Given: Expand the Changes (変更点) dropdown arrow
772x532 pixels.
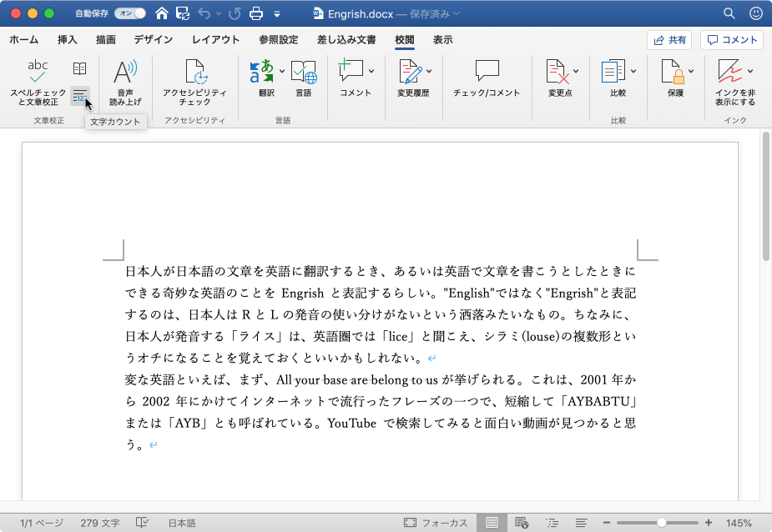Looking at the screenshot, I should tap(576, 72).
